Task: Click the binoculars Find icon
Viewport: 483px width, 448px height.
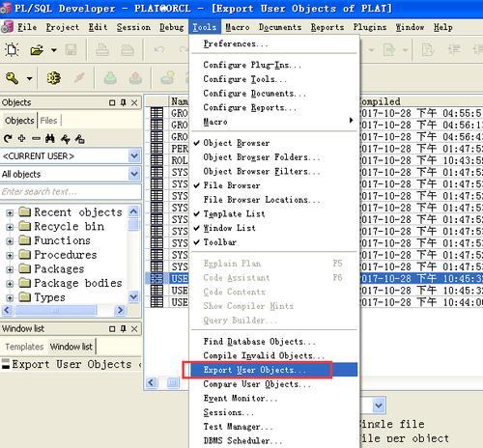Action: (50, 139)
